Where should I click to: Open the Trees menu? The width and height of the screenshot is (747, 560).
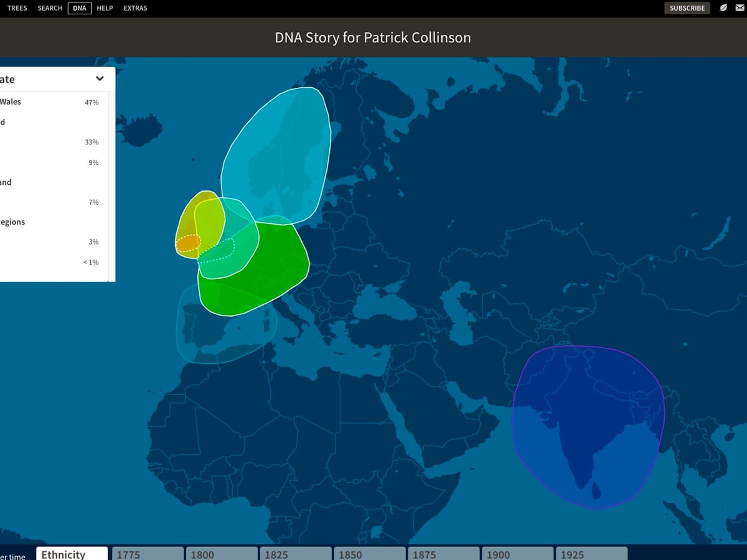point(17,8)
